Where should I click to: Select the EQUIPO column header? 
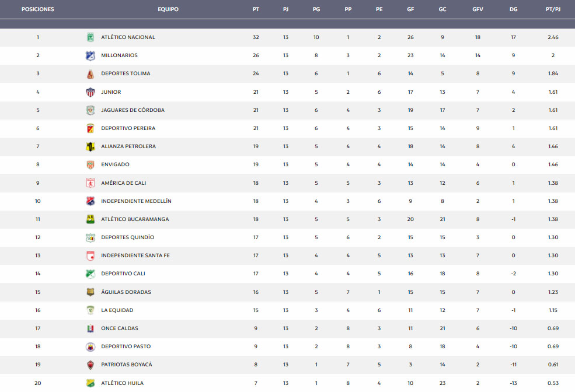[x=168, y=9]
